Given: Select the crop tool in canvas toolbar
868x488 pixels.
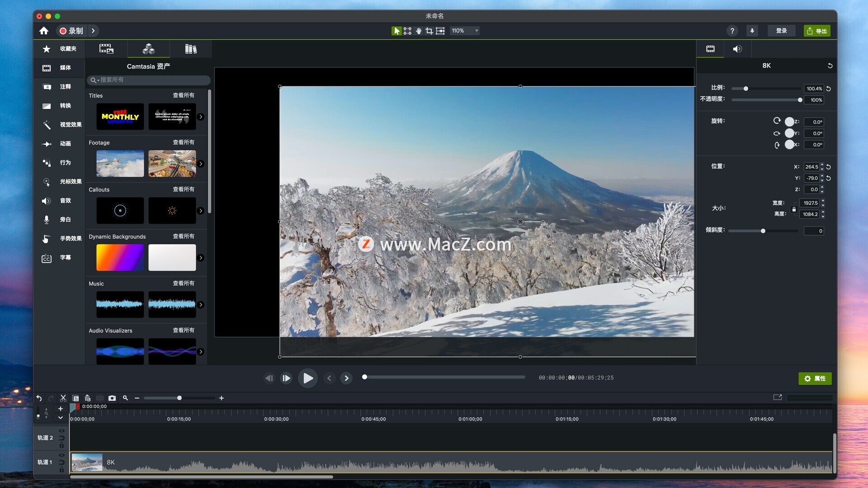Looking at the screenshot, I should [x=429, y=31].
